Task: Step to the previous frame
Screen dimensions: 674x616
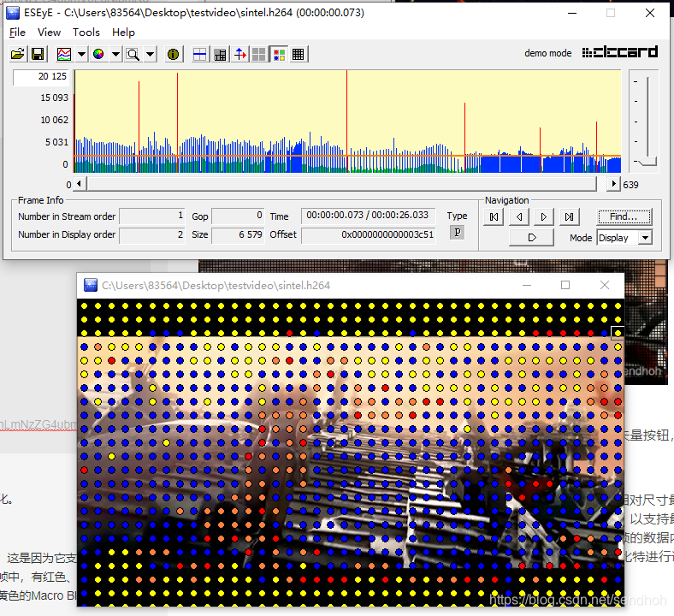Action: (519, 216)
